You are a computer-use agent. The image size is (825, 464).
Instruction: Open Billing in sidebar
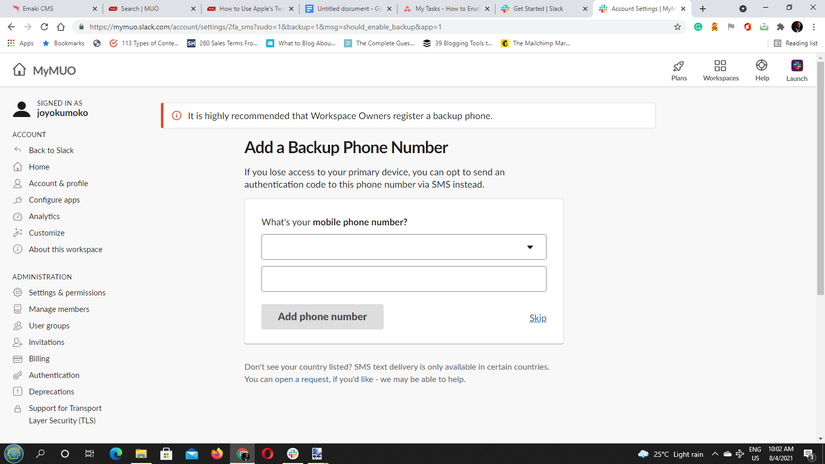[x=39, y=359]
